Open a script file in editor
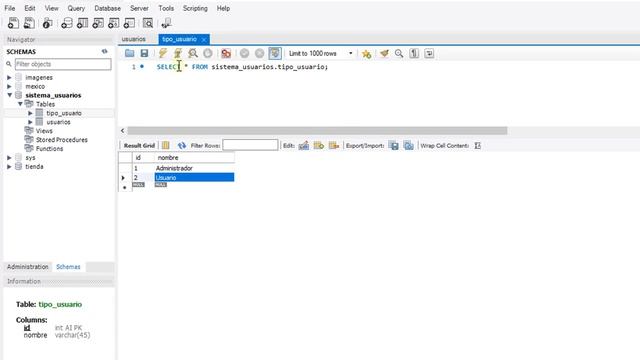Screen dimensions: 640x360 (x=129, y=53)
